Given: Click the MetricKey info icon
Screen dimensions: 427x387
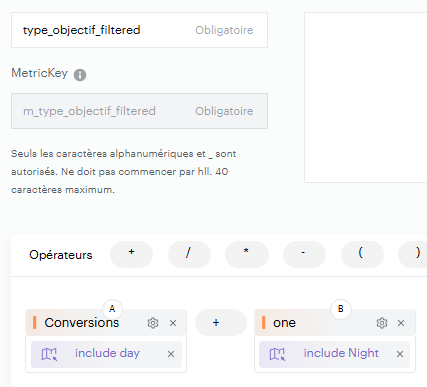Looking at the screenshot, I should pos(80,75).
